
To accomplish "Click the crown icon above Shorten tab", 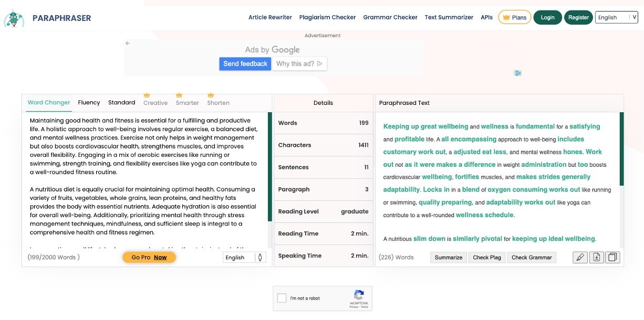I will [x=211, y=95].
